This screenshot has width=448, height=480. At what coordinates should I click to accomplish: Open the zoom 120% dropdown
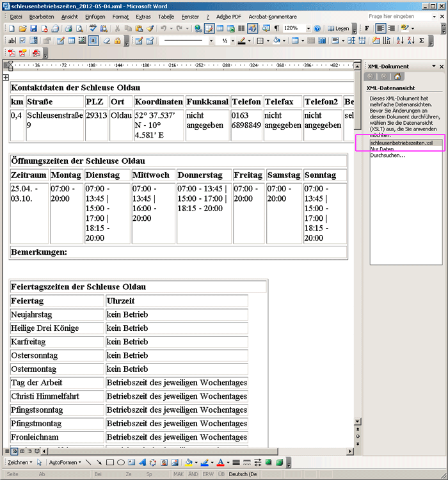(308, 28)
